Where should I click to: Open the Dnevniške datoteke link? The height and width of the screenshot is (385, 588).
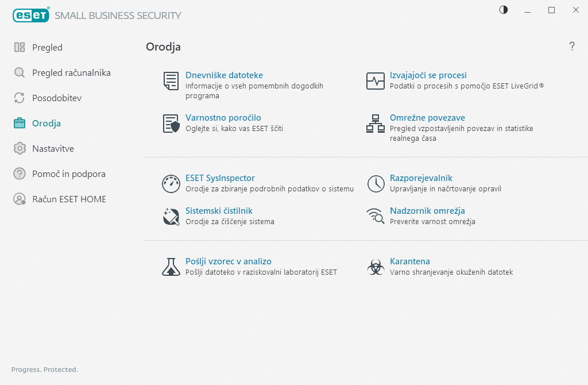pyautogui.click(x=224, y=75)
